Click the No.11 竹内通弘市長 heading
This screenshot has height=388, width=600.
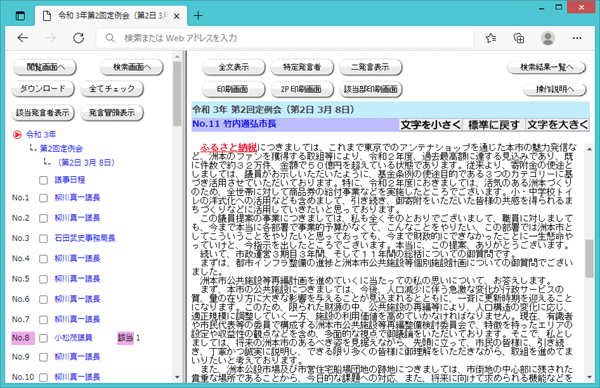point(234,124)
